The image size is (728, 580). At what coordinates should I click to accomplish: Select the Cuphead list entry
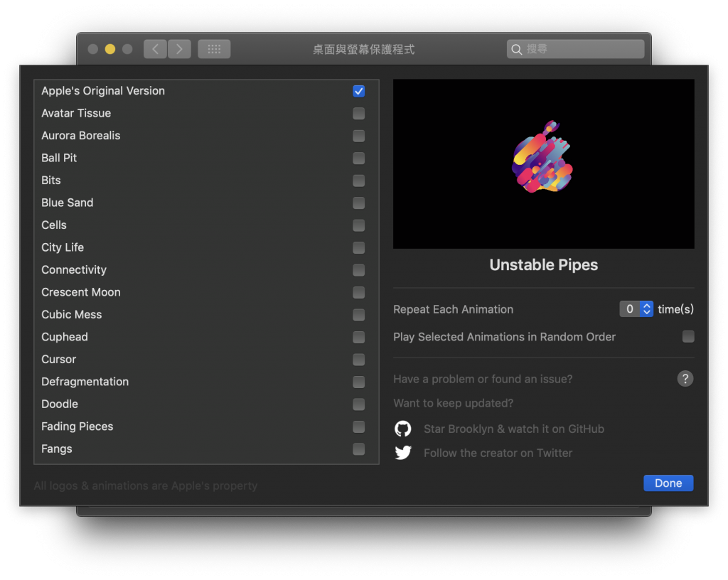pyautogui.click(x=65, y=337)
